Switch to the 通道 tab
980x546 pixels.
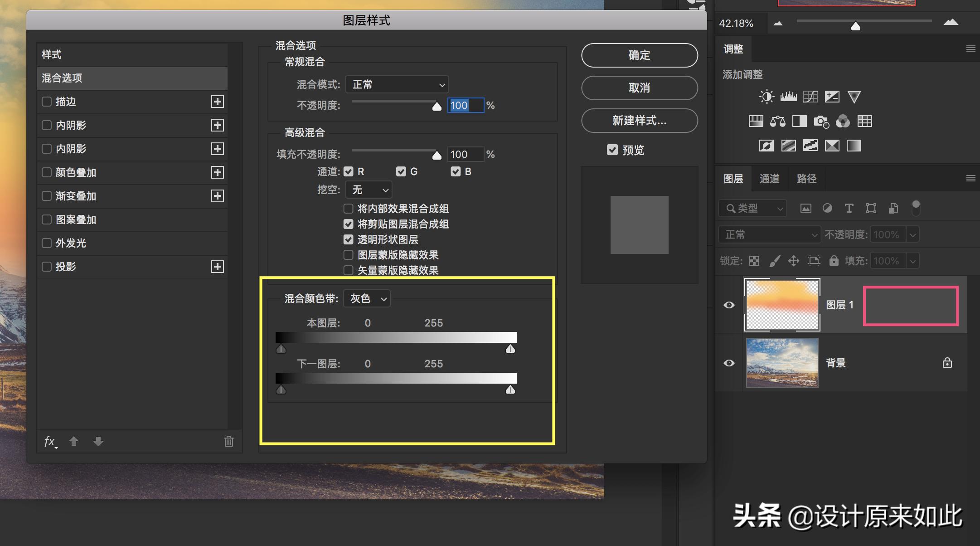click(x=769, y=179)
